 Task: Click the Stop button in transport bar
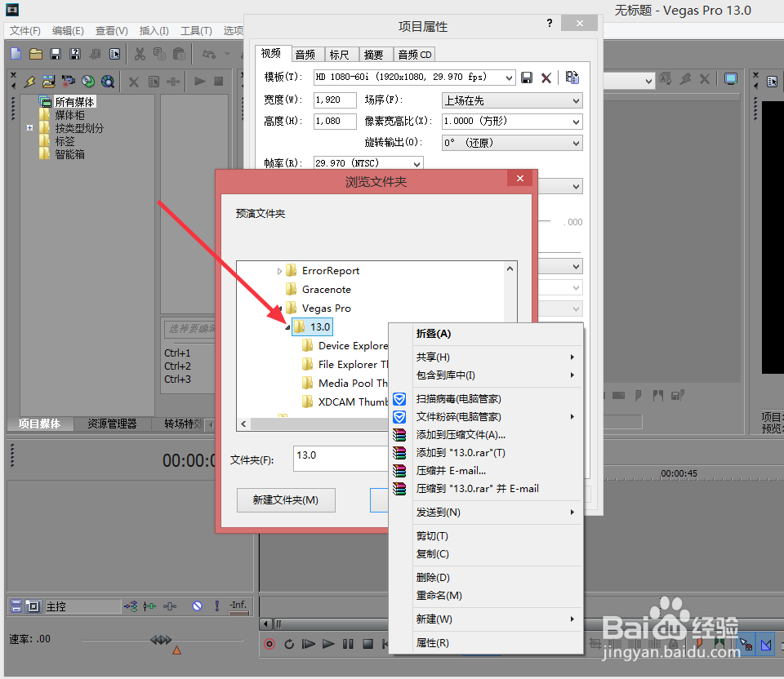[368, 644]
